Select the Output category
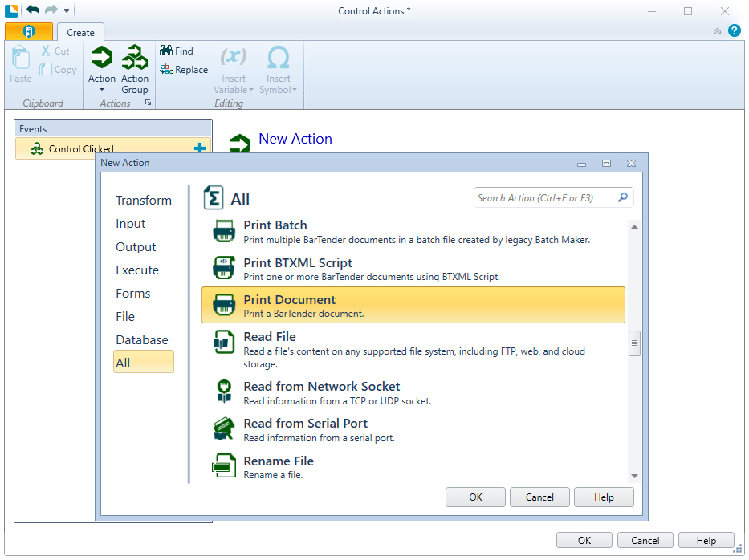 click(136, 247)
